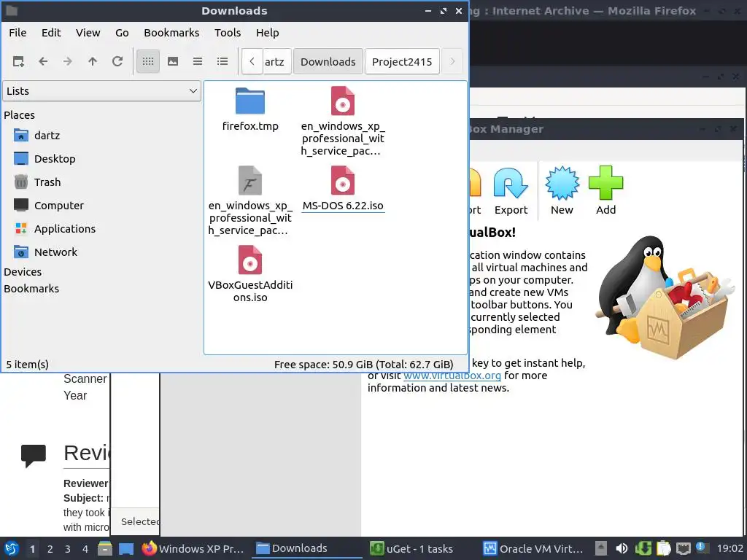
Task: Click the clock showing 19:02
Action: tap(729, 548)
